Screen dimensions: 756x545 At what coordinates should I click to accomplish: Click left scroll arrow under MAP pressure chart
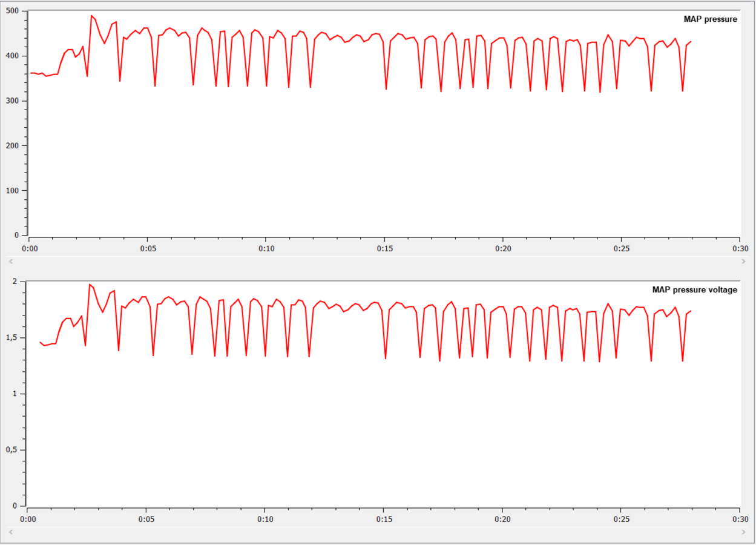tap(10, 261)
